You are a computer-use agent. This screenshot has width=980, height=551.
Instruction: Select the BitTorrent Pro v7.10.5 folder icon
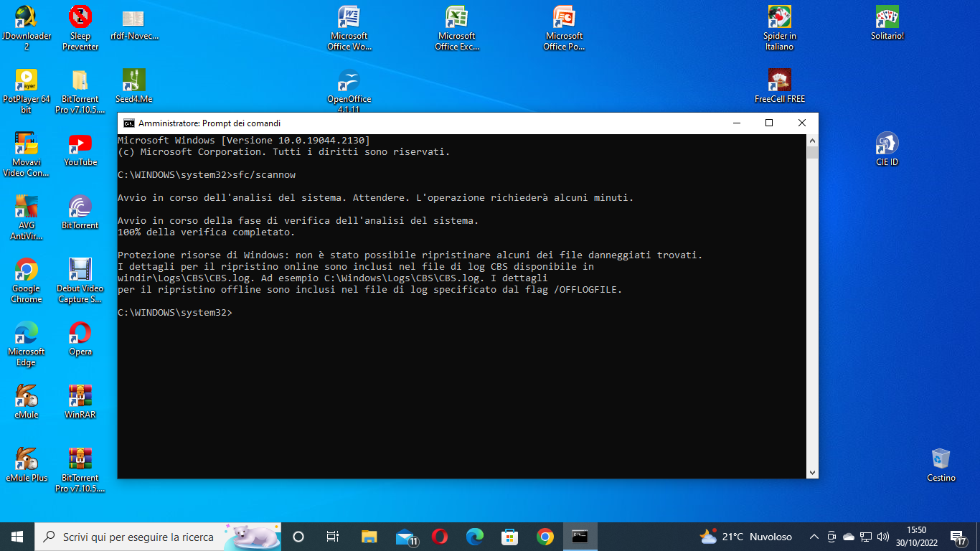pyautogui.click(x=80, y=91)
